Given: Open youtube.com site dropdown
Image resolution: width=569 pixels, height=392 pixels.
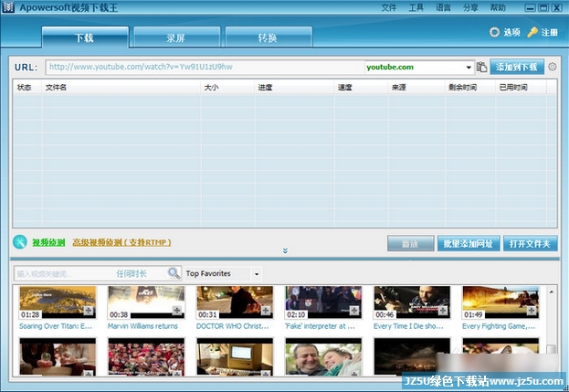Looking at the screenshot, I should [469, 67].
